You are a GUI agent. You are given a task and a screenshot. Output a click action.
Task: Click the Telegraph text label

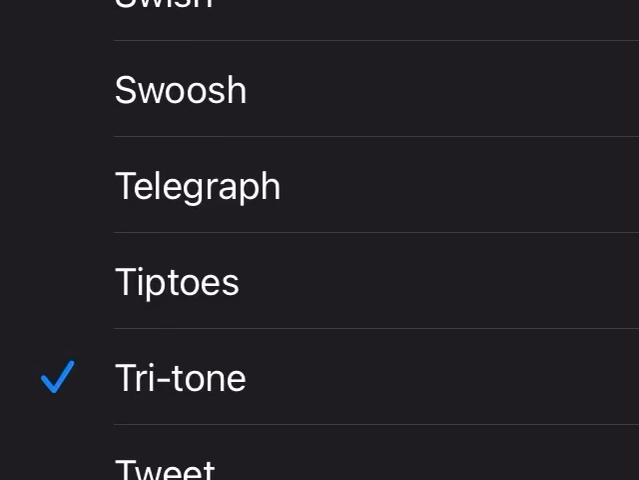click(198, 186)
